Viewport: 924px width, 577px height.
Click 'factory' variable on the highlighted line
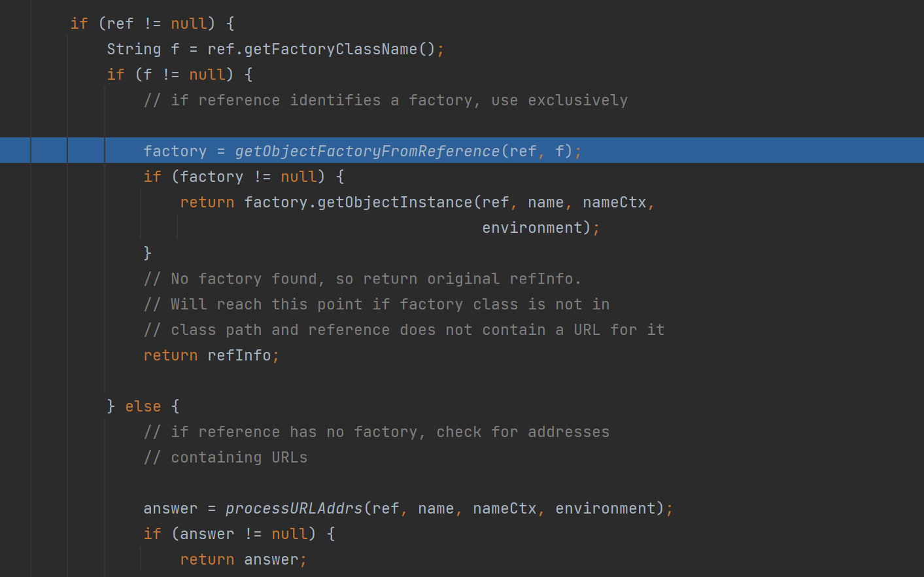point(175,151)
